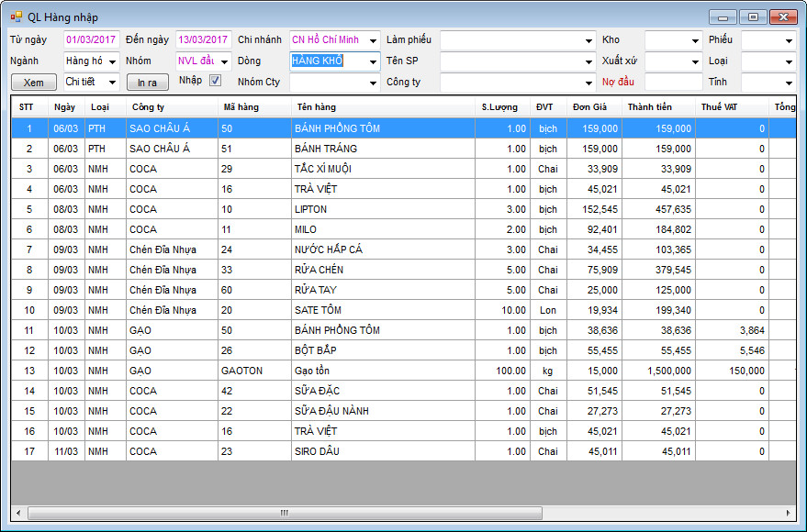Click the Thành tiền column header
This screenshot has width=807, height=532.
coord(658,107)
